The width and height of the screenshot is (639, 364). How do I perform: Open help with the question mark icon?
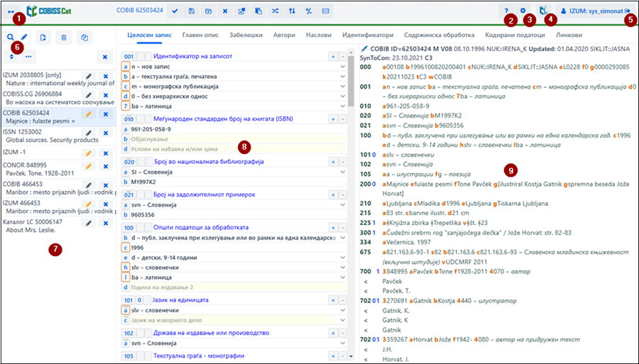pyautogui.click(x=506, y=11)
